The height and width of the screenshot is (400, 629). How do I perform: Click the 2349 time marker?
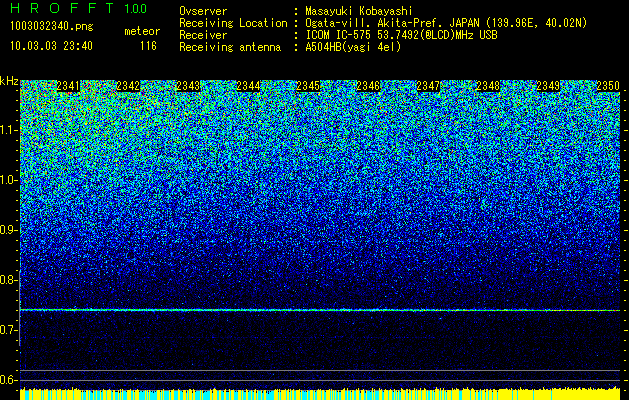pos(548,86)
